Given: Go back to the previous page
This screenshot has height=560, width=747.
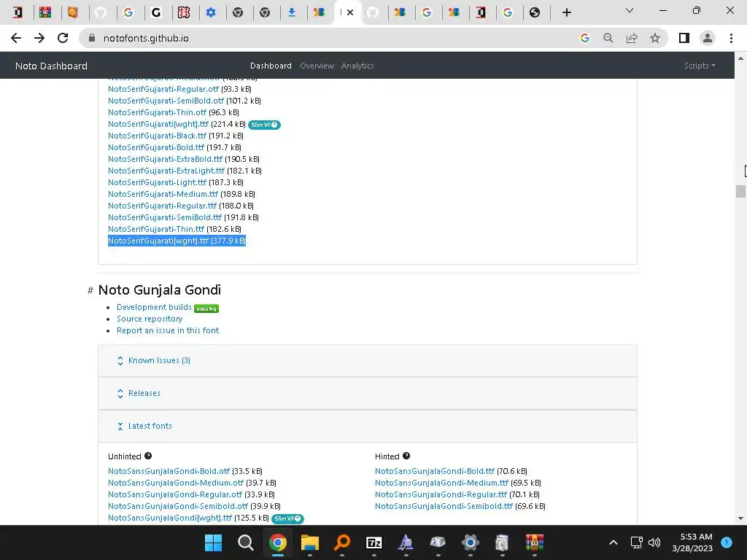Looking at the screenshot, I should click(16, 38).
